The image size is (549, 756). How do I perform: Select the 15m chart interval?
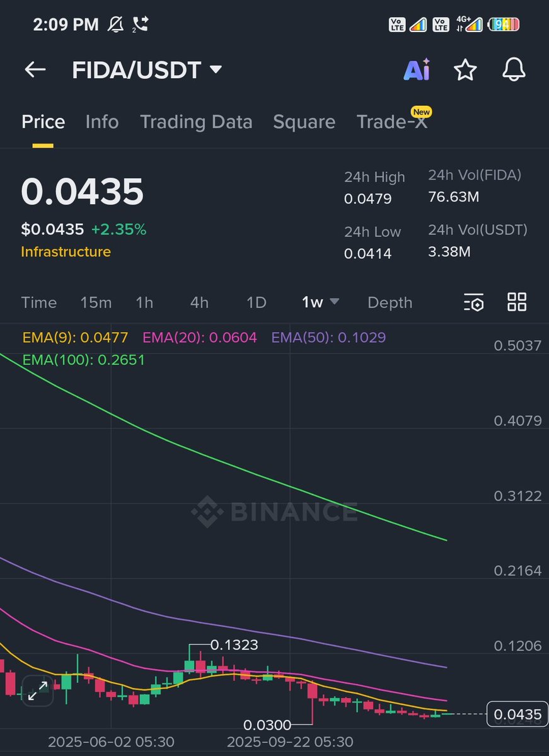pyautogui.click(x=96, y=302)
